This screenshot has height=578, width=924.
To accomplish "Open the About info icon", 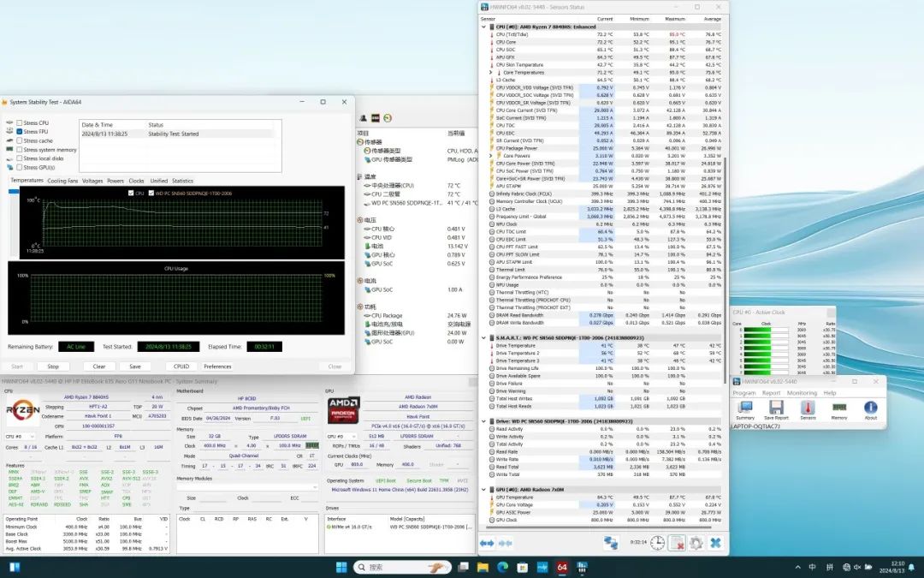I will point(870,408).
